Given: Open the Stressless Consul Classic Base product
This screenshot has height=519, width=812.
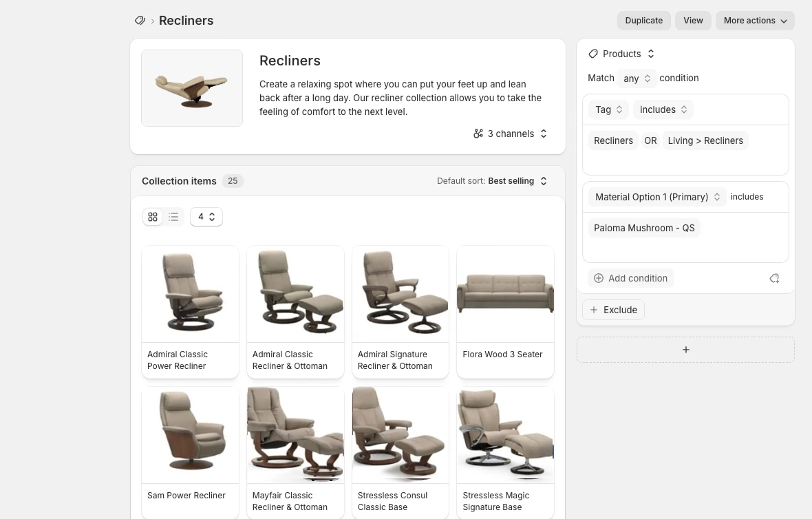Looking at the screenshot, I should coord(400,453).
